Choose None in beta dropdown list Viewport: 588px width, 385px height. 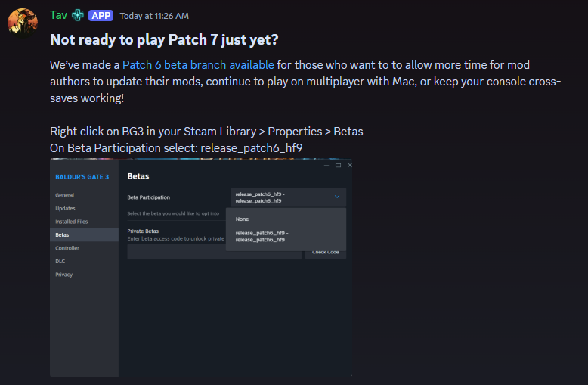point(242,219)
